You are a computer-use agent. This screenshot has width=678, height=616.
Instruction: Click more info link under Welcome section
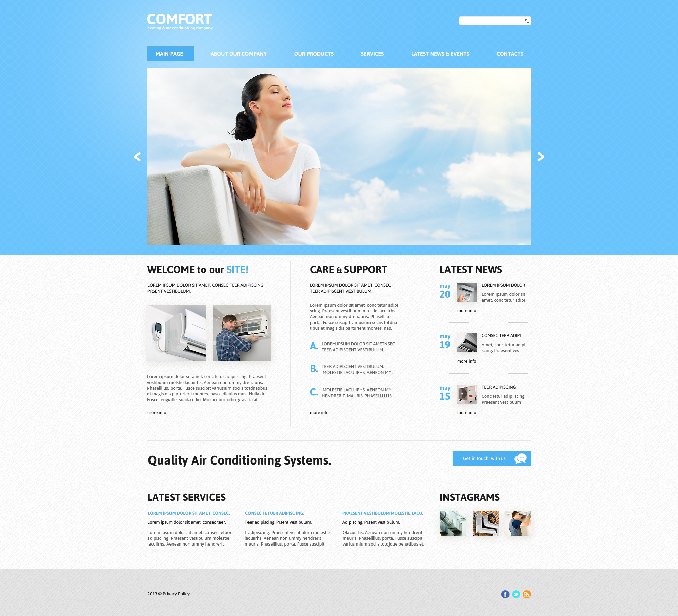(x=157, y=412)
